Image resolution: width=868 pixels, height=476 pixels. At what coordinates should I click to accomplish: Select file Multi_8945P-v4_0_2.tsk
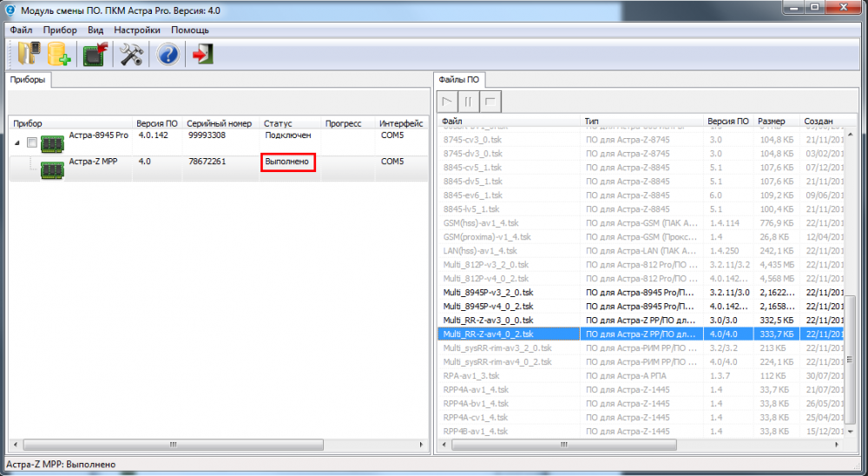(x=641, y=307)
